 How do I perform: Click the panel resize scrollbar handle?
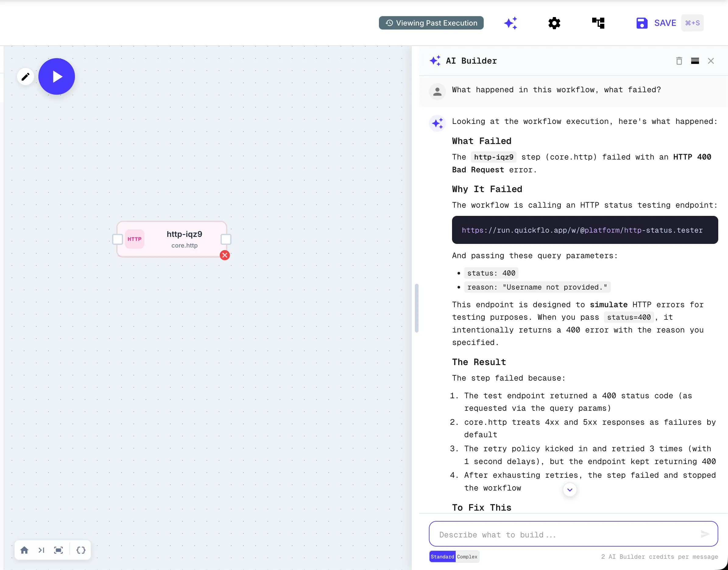coord(417,308)
